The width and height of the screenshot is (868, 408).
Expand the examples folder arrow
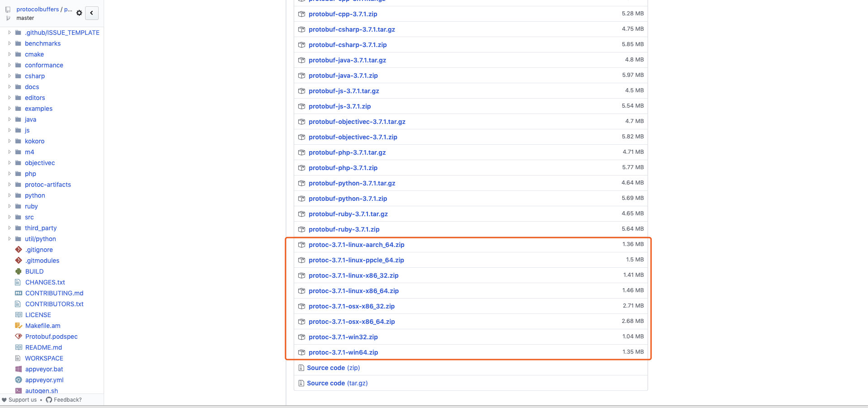click(x=10, y=109)
